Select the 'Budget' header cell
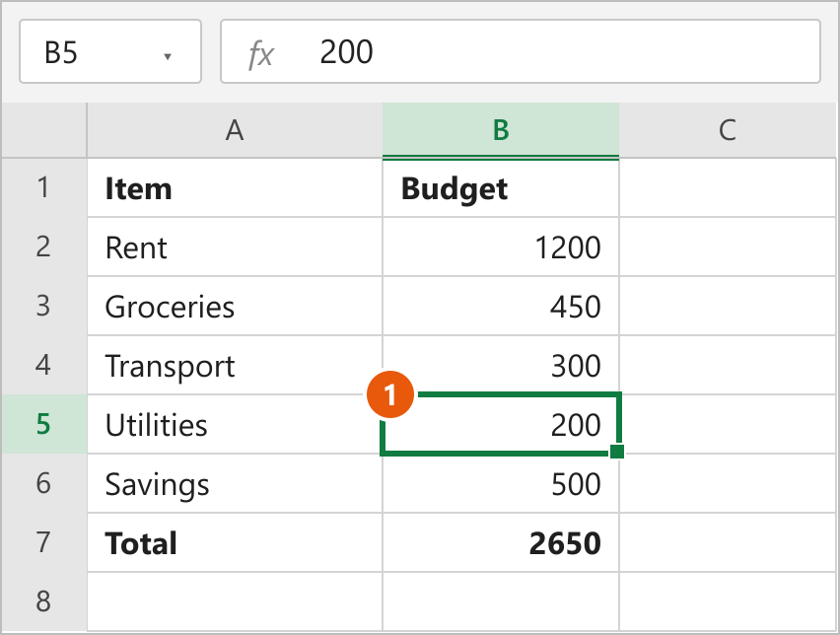The width and height of the screenshot is (840, 635). pyautogui.click(x=501, y=187)
